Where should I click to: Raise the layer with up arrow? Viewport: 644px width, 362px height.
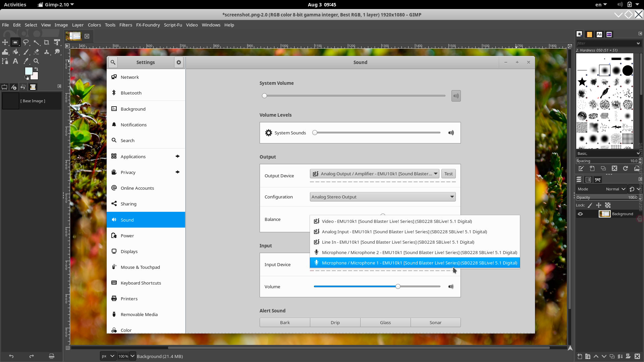point(596,356)
